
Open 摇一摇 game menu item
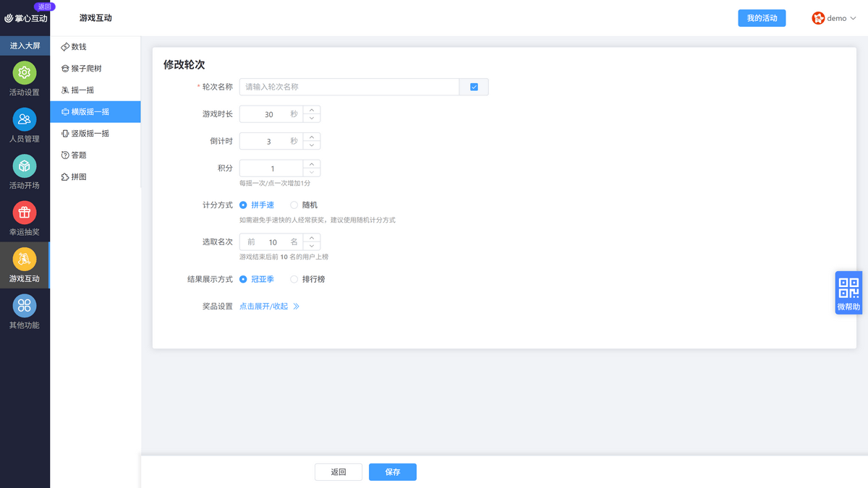click(95, 90)
